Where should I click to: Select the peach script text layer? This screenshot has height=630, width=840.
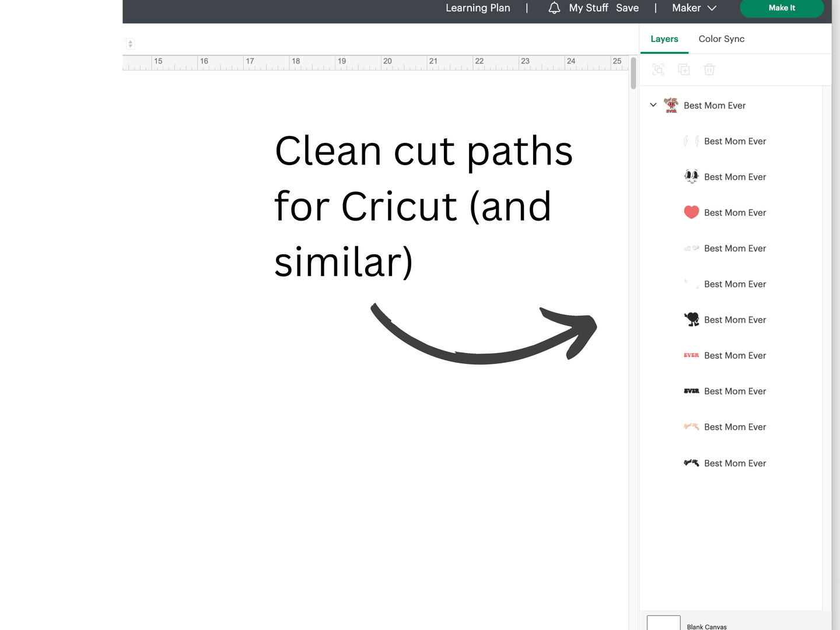691,427
